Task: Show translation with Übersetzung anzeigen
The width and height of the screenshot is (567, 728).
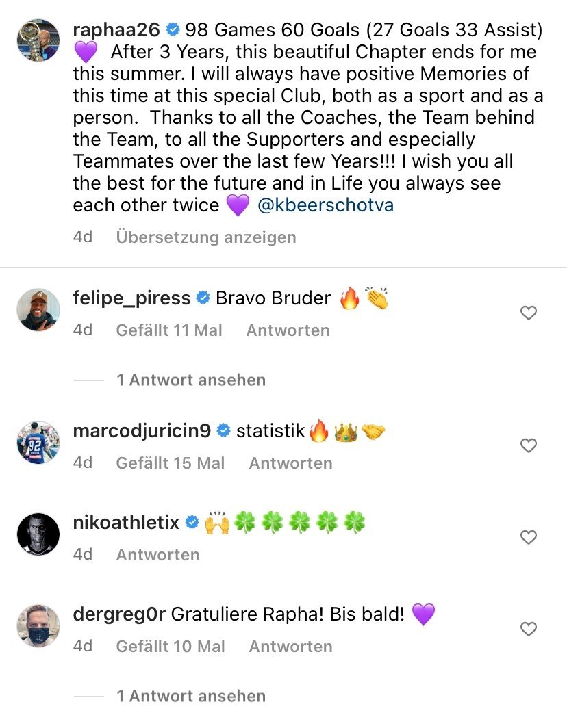Action: click(x=206, y=237)
